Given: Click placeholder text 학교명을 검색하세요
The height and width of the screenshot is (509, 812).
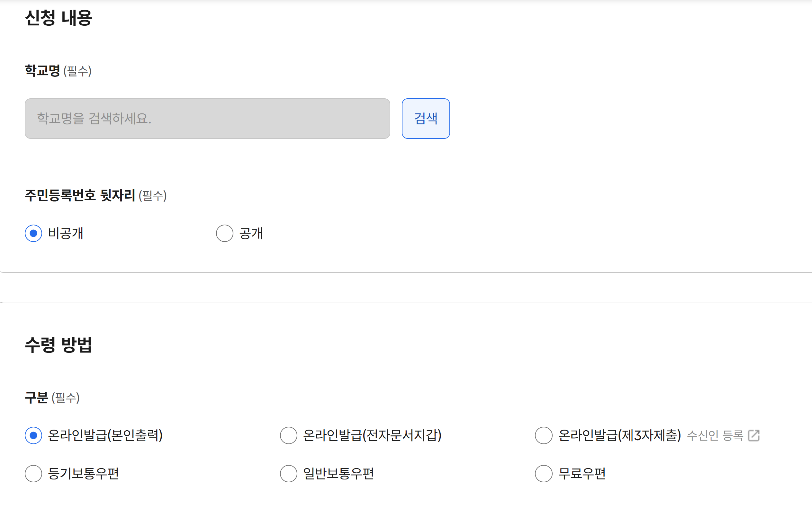Looking at the screenshot, I should 93,119.
